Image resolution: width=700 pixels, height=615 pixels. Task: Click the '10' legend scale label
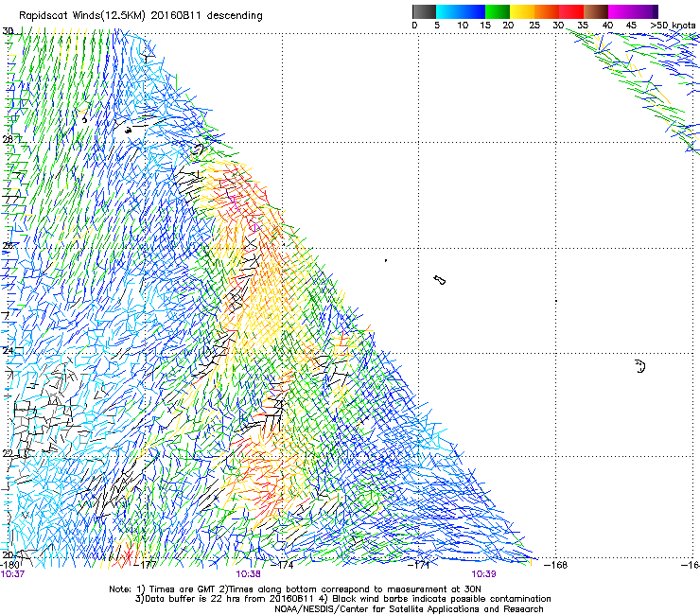point(463,26)
